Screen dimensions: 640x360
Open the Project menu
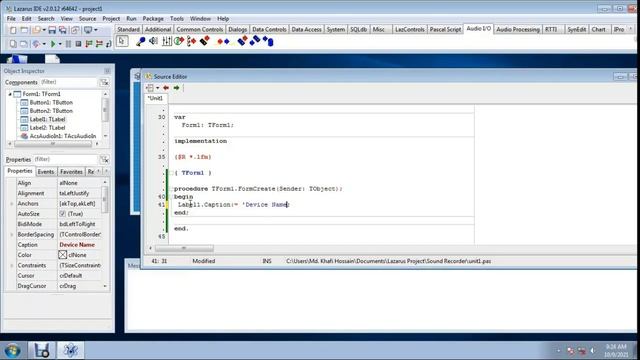[111, 19]
